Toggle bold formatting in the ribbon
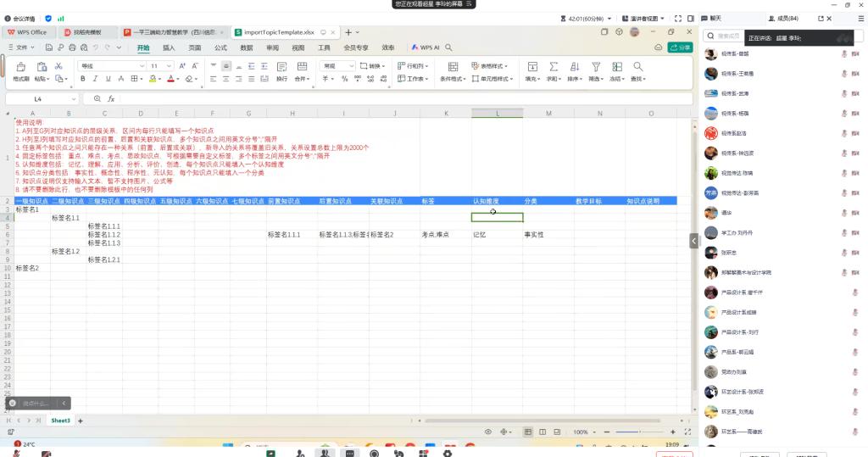Image resolution: width=868 pixels, height=457 pixels. point(82,79)
